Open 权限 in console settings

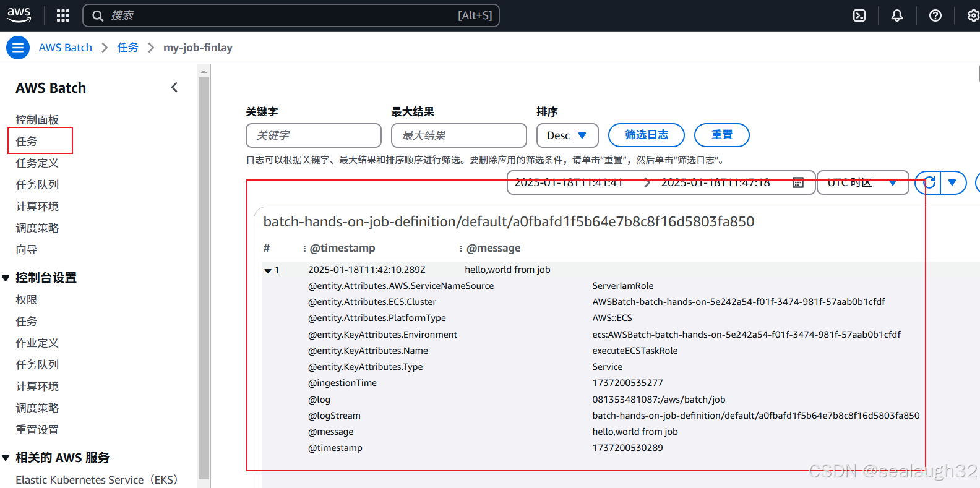27,299
